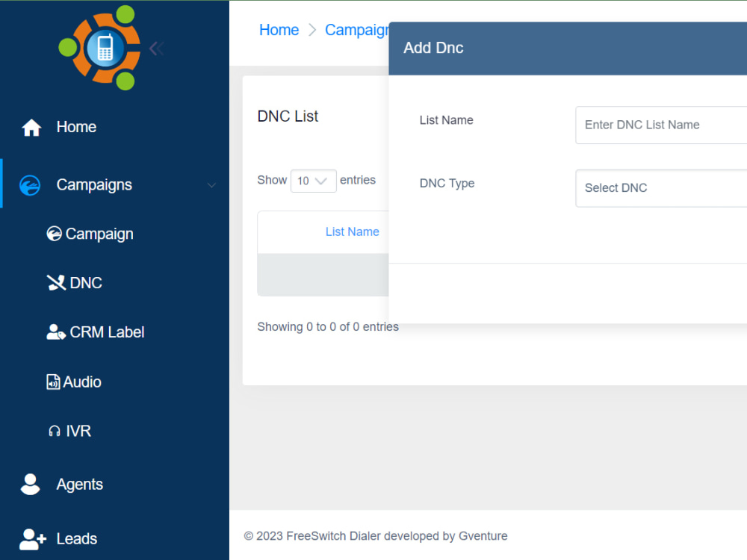Open the Show entries count dropdown
This screenshot has height=560, width=747.
[314, 181]
